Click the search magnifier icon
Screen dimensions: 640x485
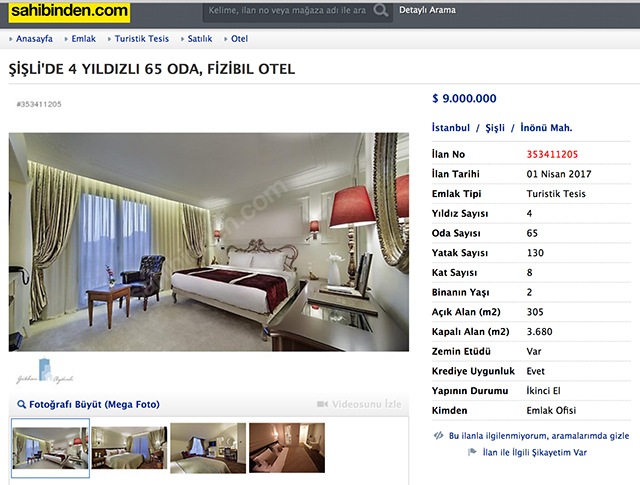click(x=380, y=10)
